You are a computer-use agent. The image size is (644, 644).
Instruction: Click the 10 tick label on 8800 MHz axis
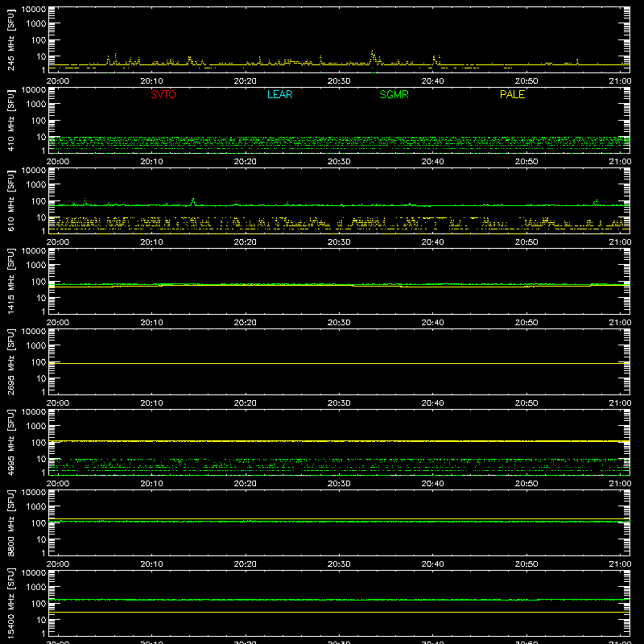pyautogui.click(x=42, y=539)
